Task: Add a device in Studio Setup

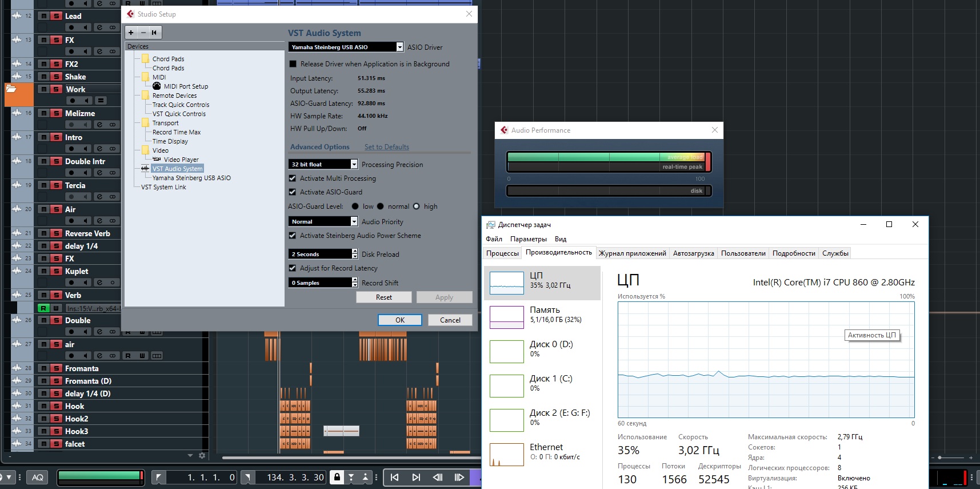Action: point(131,33)
